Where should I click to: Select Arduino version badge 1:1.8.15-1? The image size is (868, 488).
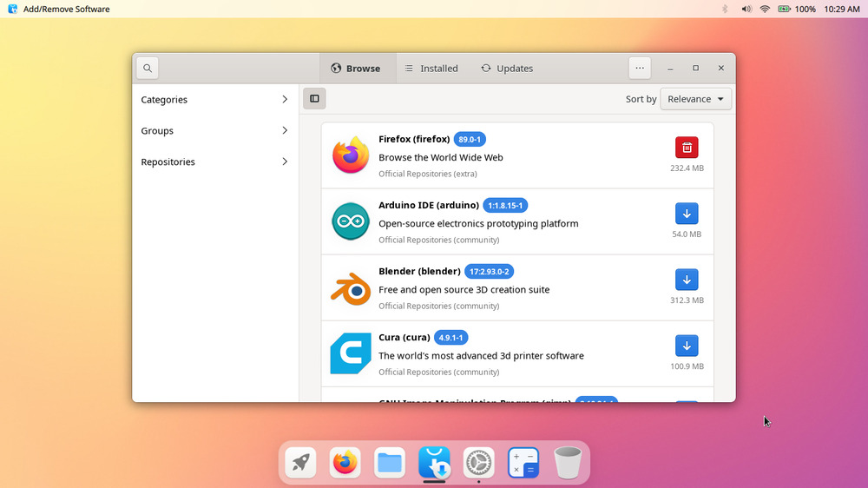click(x=505, y=206)
